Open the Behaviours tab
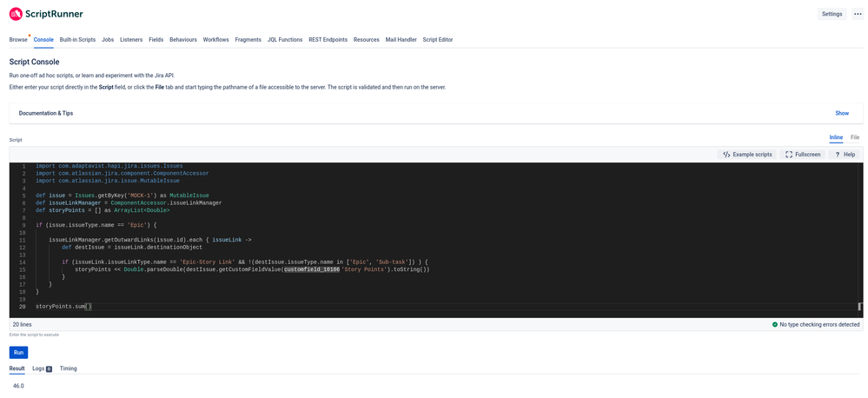 (183, 40)
